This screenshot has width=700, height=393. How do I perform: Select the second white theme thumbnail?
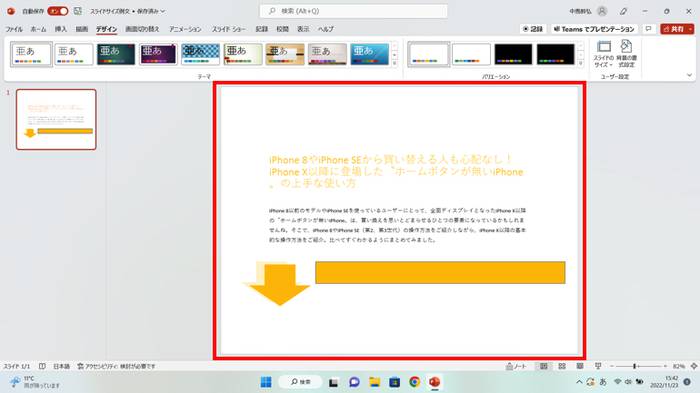click(x=74, y=54)
